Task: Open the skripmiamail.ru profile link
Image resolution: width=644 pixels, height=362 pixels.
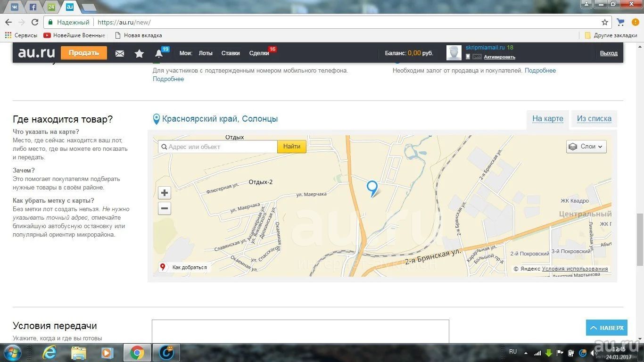Action: [485, 48]
